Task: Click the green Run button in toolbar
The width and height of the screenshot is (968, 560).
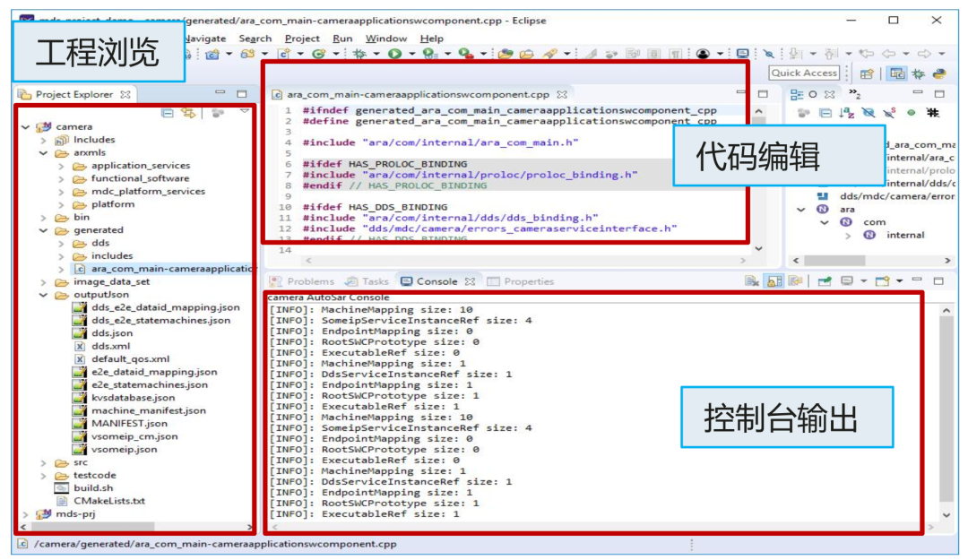Action: point(394,55)
